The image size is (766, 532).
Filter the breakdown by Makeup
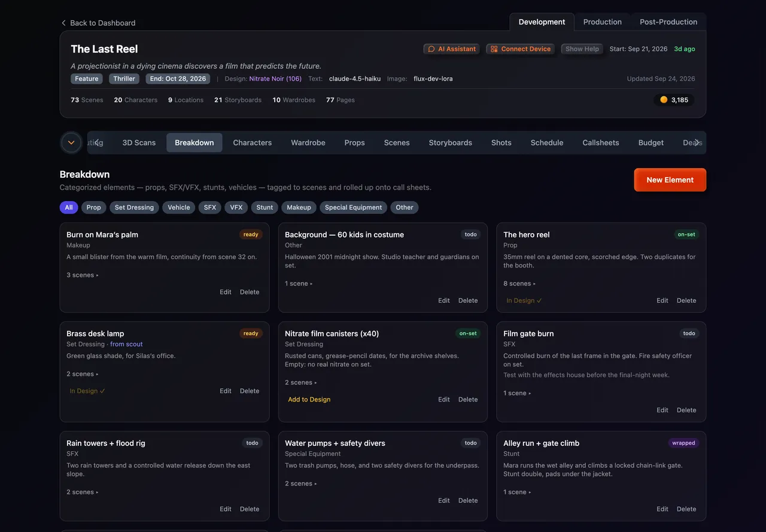299,208
